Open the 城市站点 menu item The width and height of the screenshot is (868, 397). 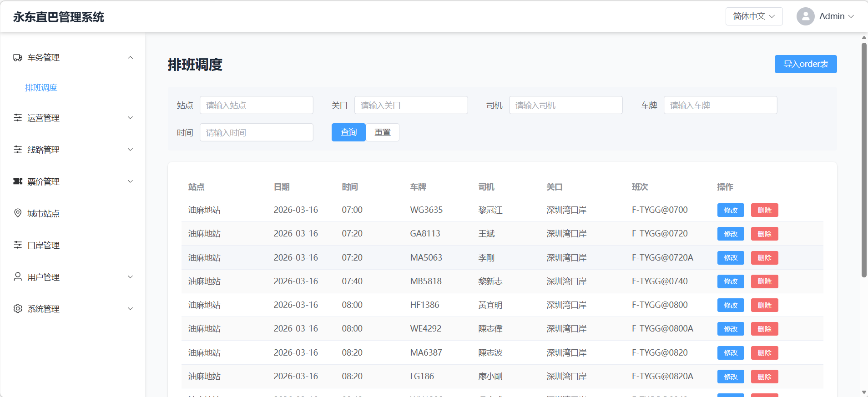pos(44,213)
